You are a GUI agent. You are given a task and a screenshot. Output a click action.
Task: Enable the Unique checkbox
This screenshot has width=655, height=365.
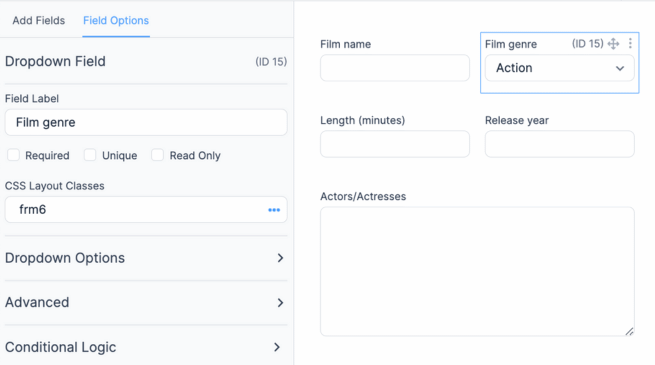tap(90, 155)
